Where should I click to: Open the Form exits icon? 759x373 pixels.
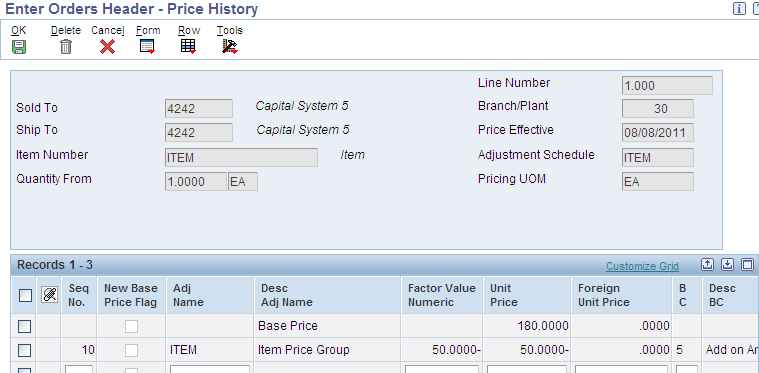coord(147,46)
